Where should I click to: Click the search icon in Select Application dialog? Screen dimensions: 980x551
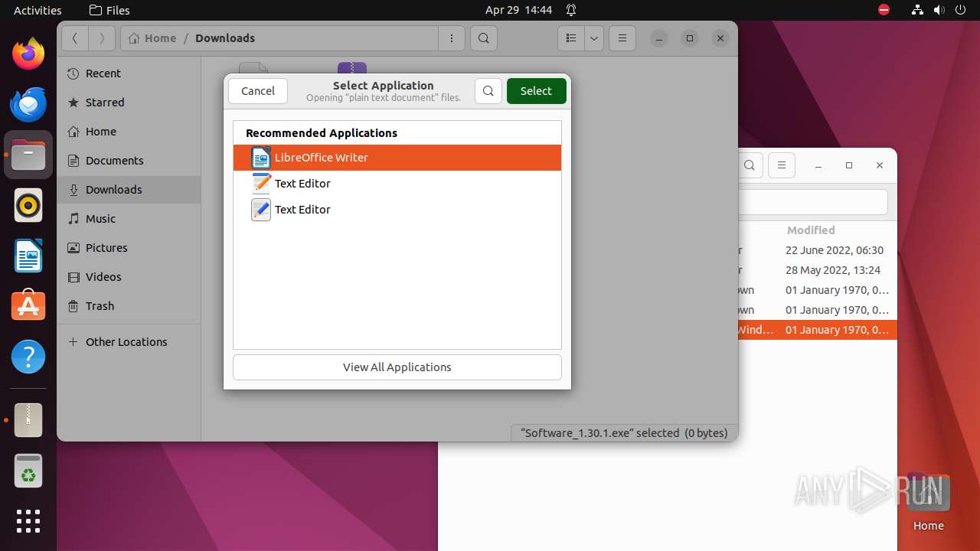pyautogui.click(x=488, y=91)
